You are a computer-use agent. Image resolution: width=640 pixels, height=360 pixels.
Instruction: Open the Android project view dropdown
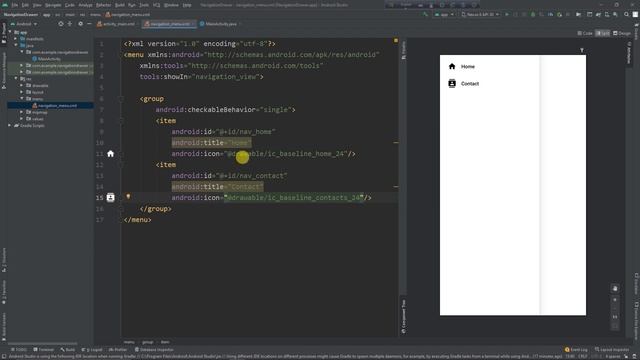pyautogui.click(x=24, y=24)
